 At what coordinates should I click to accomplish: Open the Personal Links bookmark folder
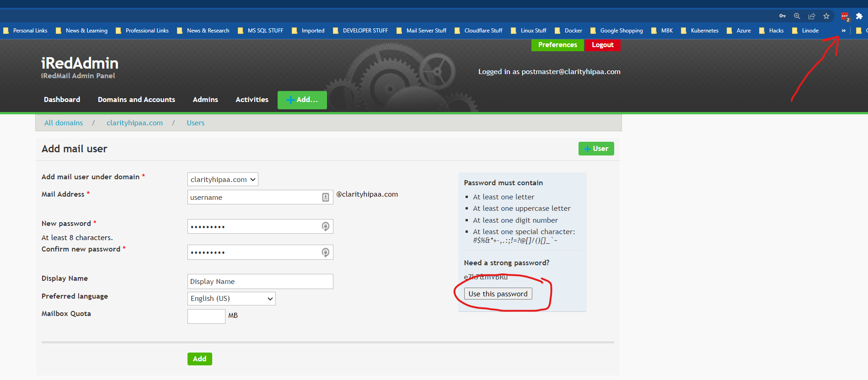pos(26,31)
